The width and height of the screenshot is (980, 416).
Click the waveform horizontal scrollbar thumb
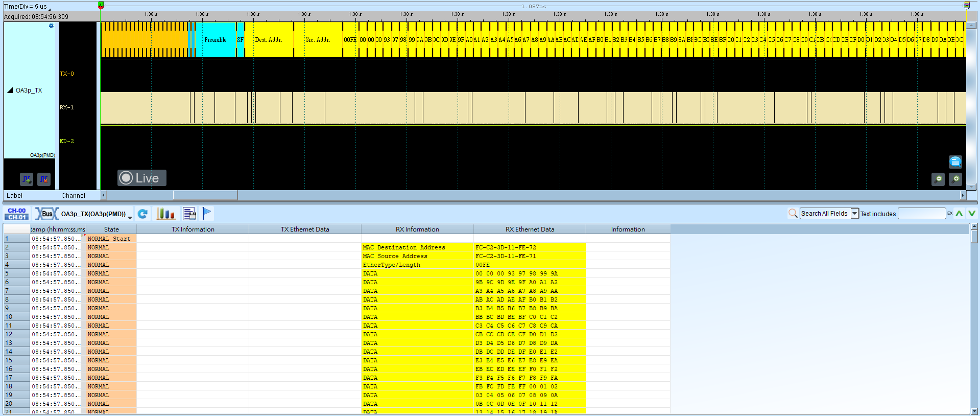click(205, 195)
